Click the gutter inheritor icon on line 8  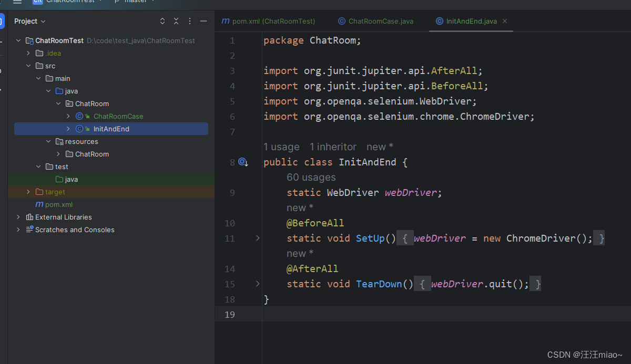click(x=242, y=162)
